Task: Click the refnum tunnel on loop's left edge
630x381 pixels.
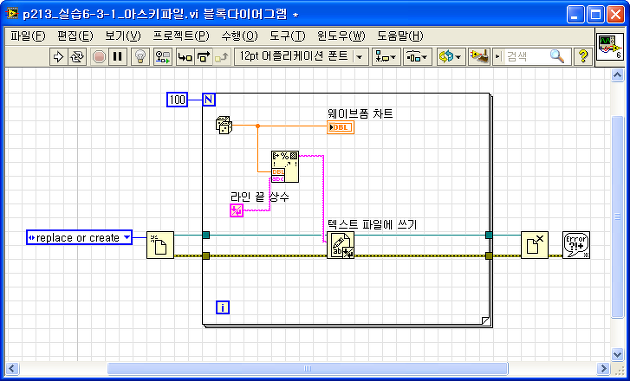Action: 206,235
